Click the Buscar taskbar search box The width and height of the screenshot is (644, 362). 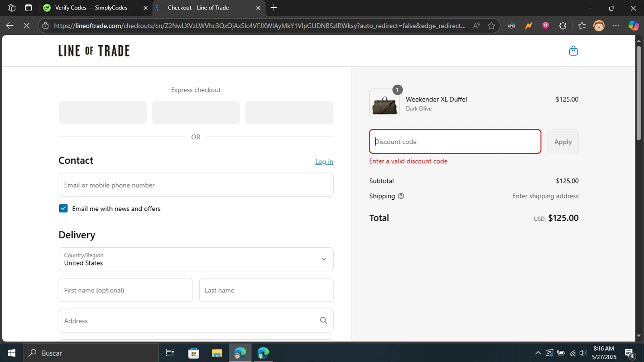[x=91, y=353]
